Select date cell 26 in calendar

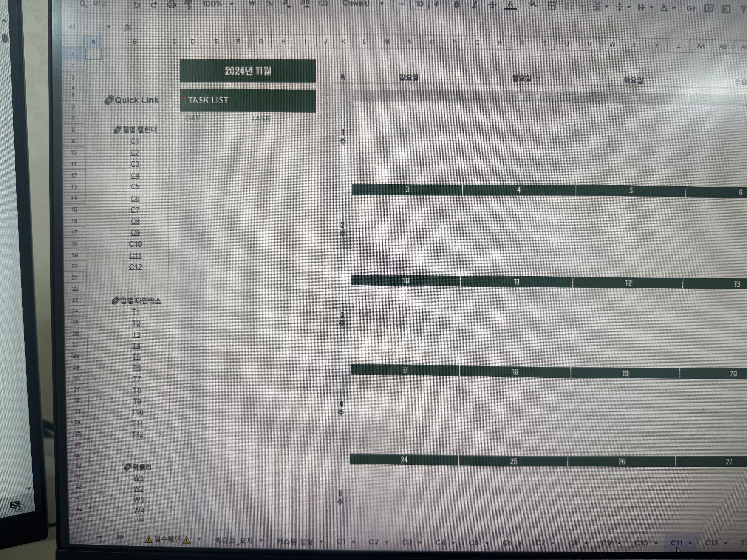click(622, 461)
